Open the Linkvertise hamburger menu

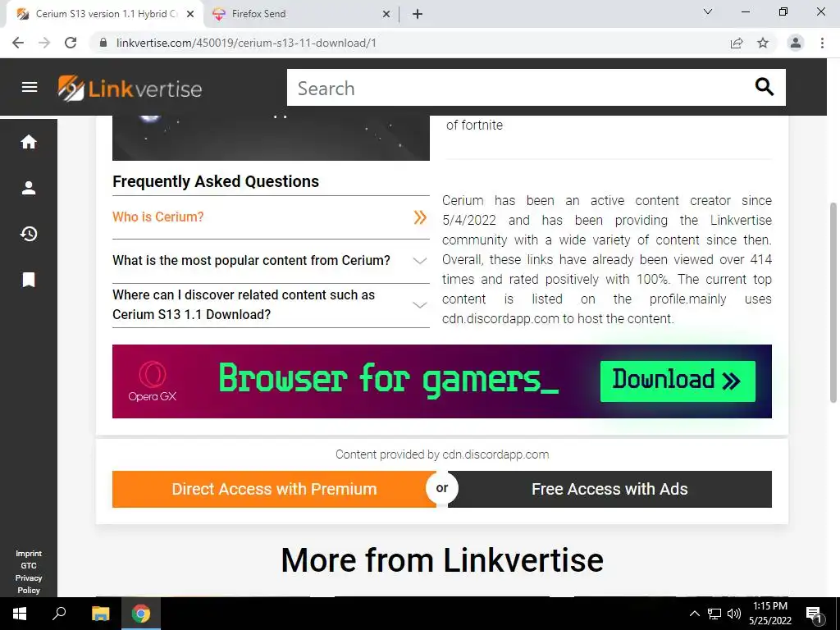(30, 87)
